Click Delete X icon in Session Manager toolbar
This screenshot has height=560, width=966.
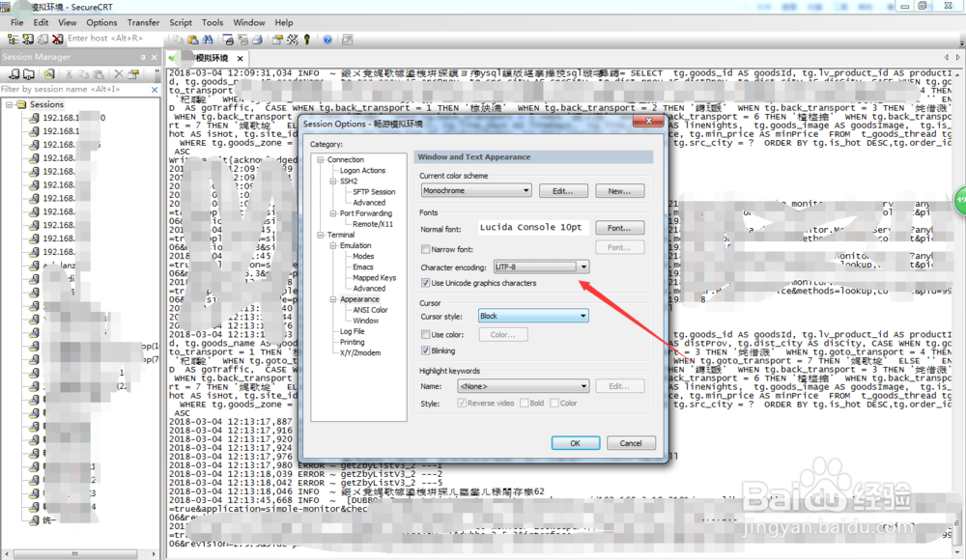point(118,74)
